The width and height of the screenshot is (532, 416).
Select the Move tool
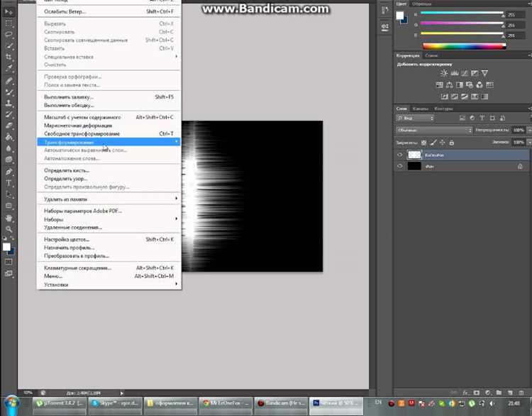(9, 12)
